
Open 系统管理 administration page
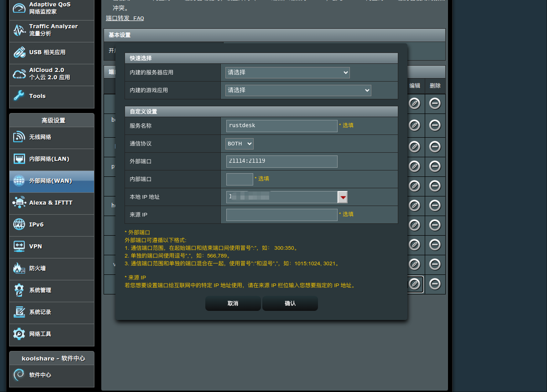tap(52, 291)
